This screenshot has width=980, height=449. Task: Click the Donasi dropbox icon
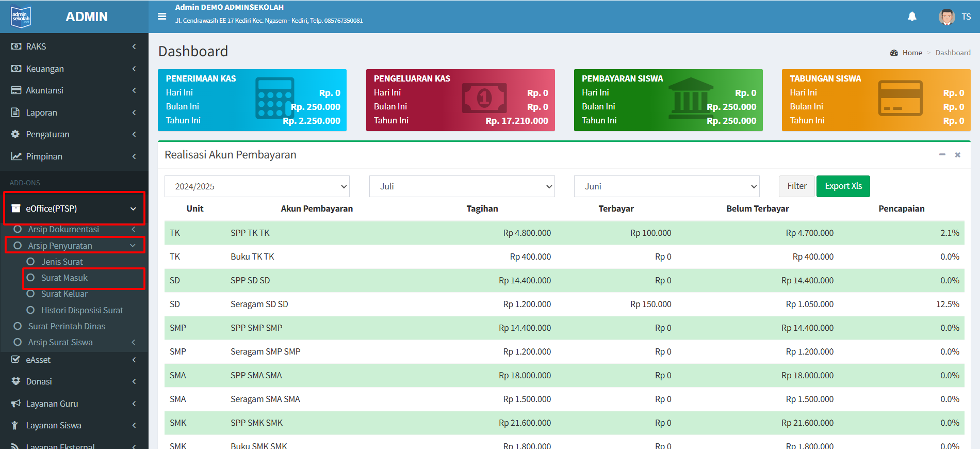point(16,381)
